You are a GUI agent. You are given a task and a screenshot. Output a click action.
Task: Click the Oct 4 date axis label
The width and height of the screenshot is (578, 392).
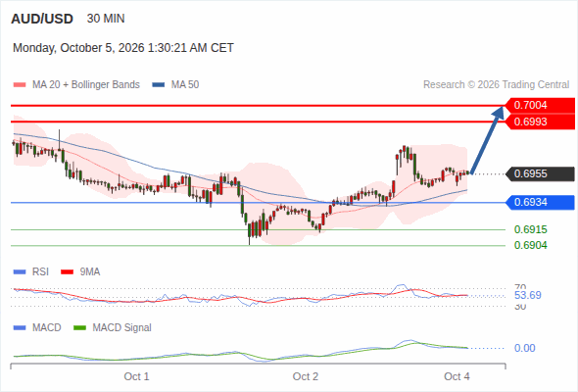(457, 377)
